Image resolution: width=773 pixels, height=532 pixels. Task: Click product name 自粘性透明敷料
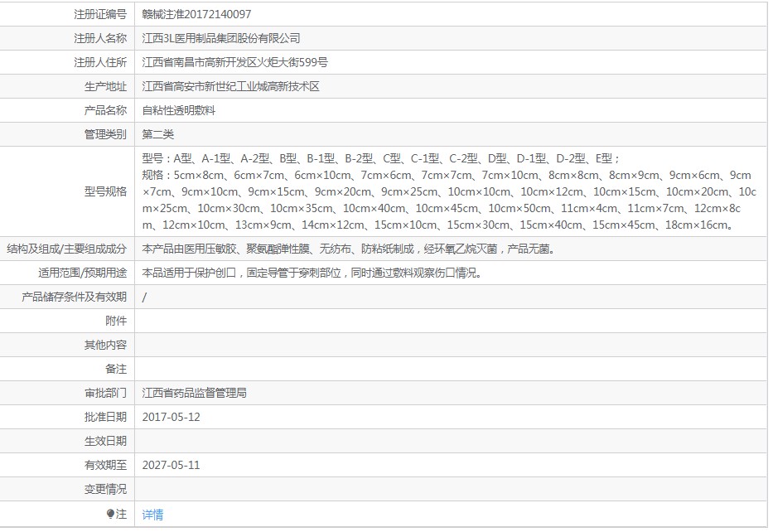point(179,110)
